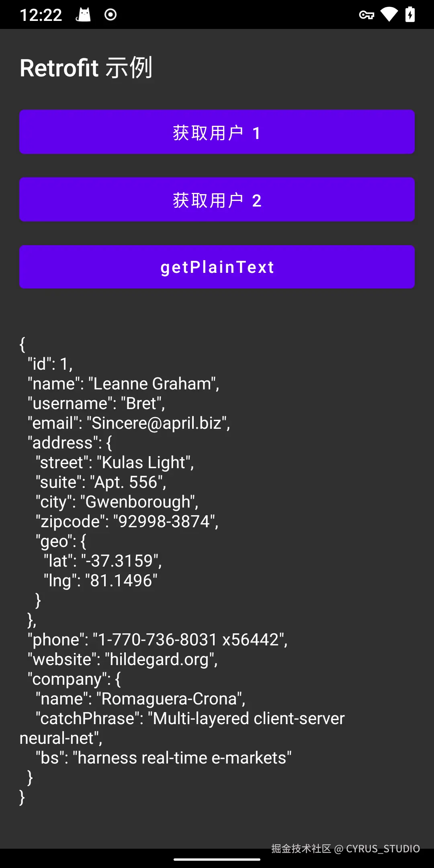
Task: Tap the catchPhrase text line
Action: (x=190, y=719)
